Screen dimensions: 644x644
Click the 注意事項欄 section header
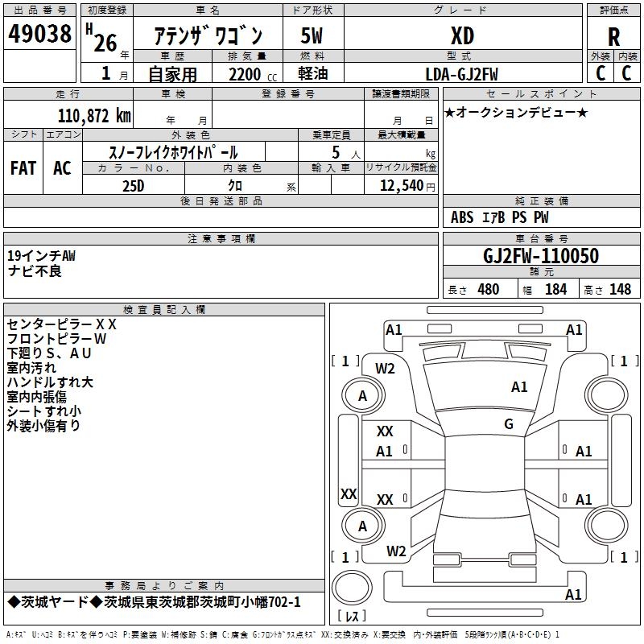[221, 239]
